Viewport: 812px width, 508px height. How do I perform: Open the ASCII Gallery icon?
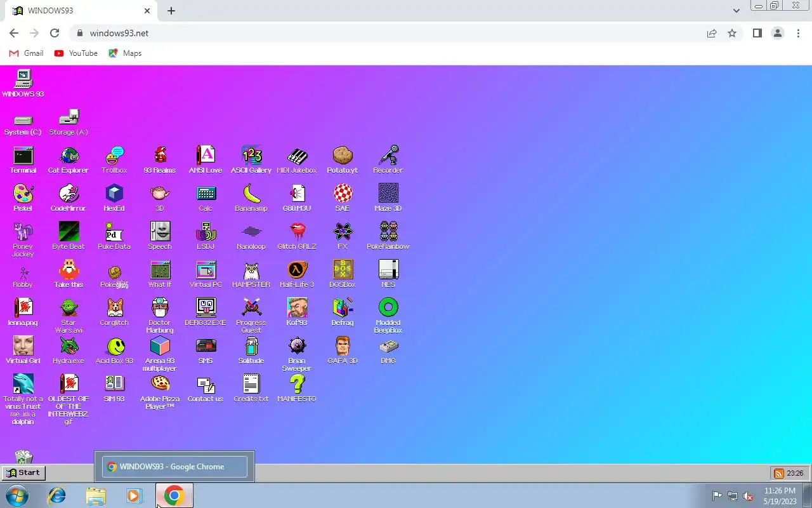(251, 156)
